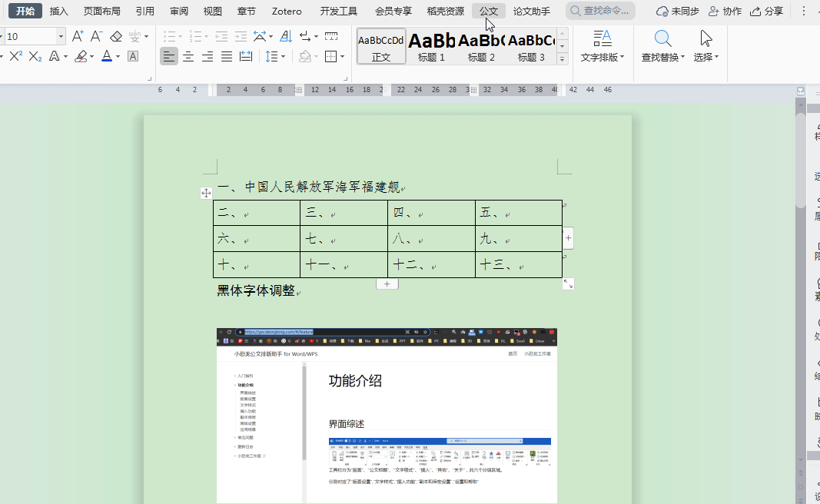Open font size dropdown arrow
This screenshot has width=820, height=504.
tap(61, 37)
